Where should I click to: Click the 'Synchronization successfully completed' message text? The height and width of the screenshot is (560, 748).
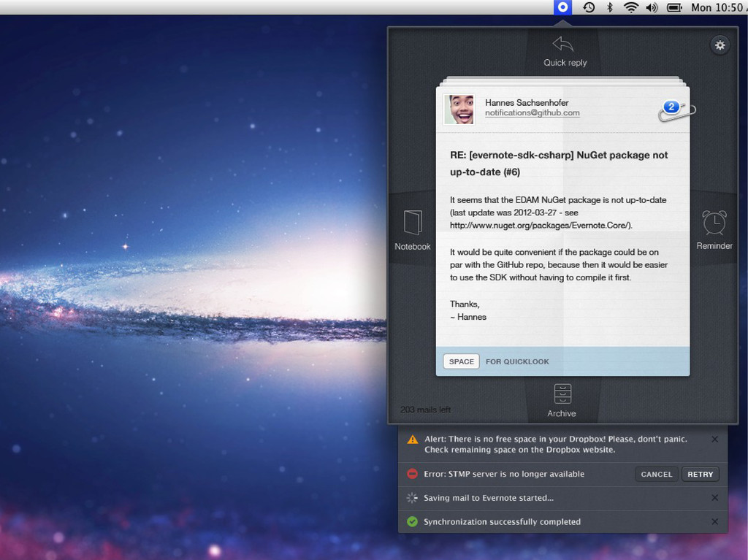coord(503,522)
